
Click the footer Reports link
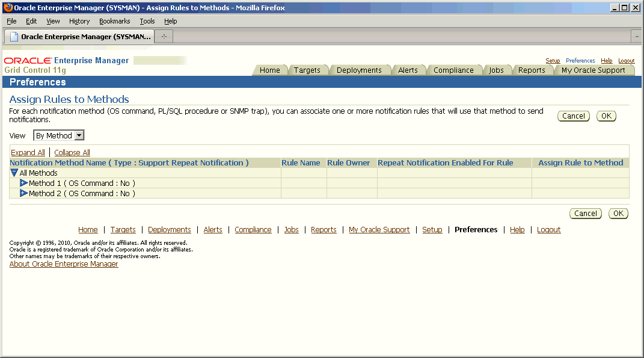324,229
